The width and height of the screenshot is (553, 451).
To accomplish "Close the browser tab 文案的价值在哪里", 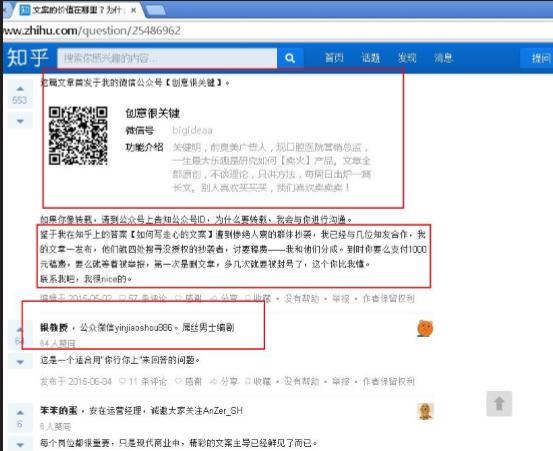I will (134, 11).
